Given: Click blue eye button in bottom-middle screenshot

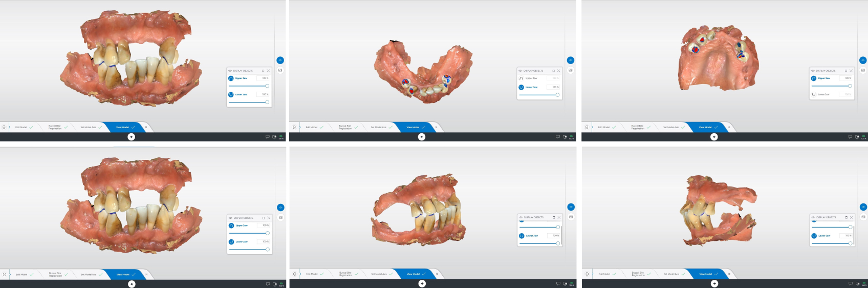Looking at the screenshot, I should tap(571, 207).
